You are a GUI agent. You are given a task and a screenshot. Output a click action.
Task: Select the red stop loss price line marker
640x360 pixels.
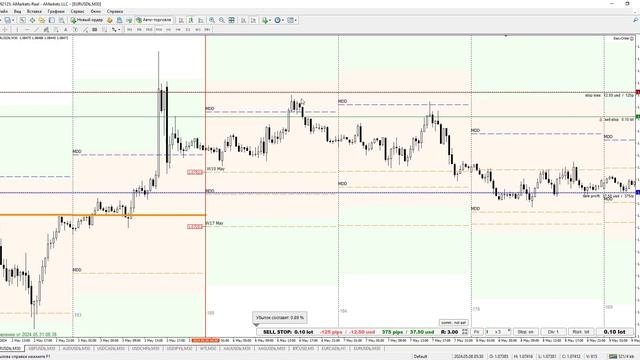pyautogui.click(x=638, y=93)
